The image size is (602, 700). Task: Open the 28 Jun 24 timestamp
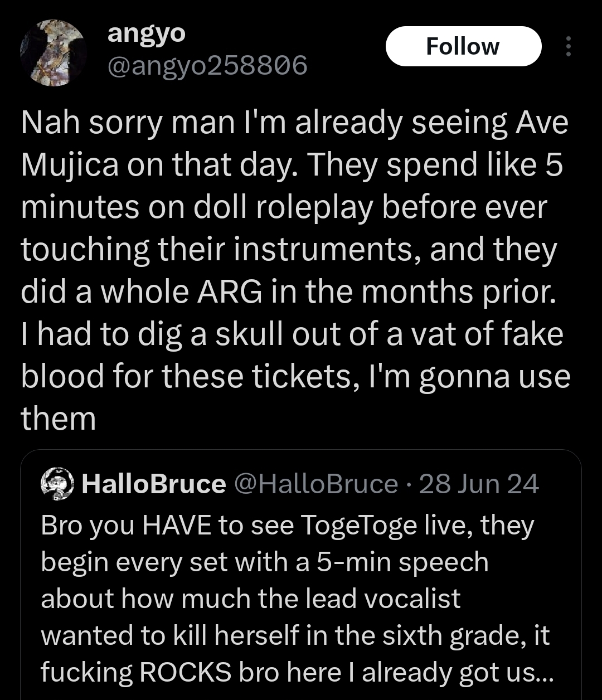click(x=479, y=484)
